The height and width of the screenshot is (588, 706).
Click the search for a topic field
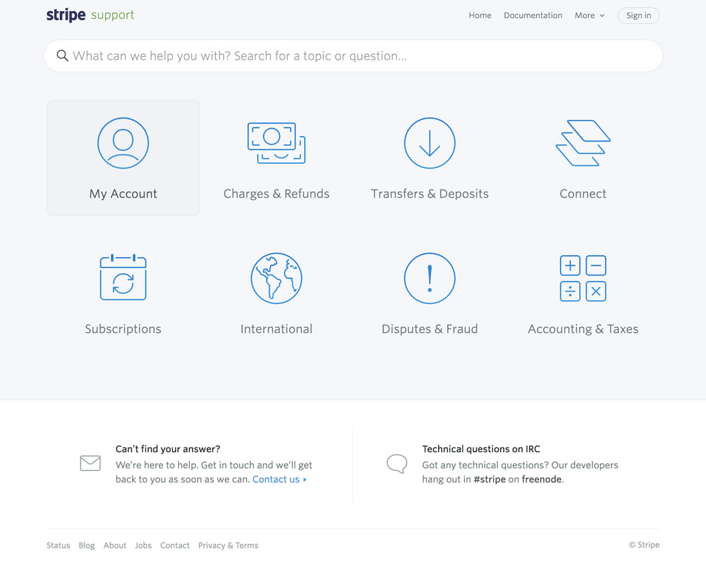361,56
